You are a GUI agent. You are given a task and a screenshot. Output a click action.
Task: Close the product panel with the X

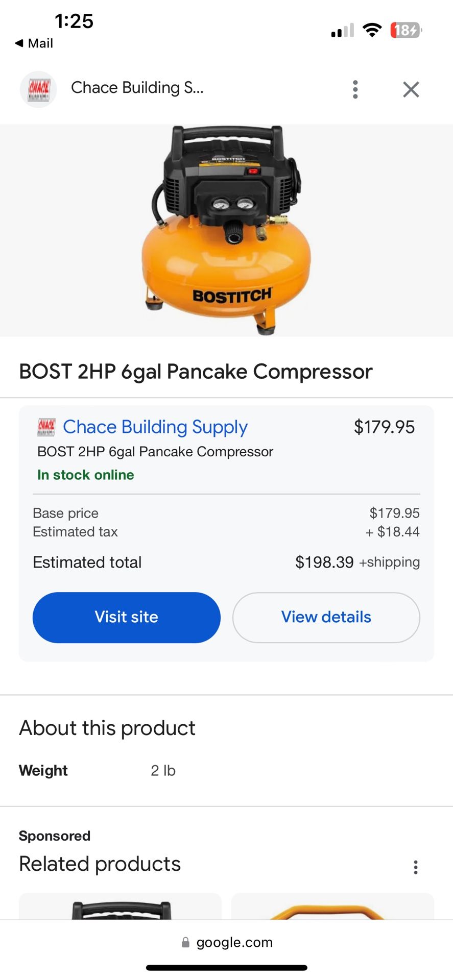[411, 89]
